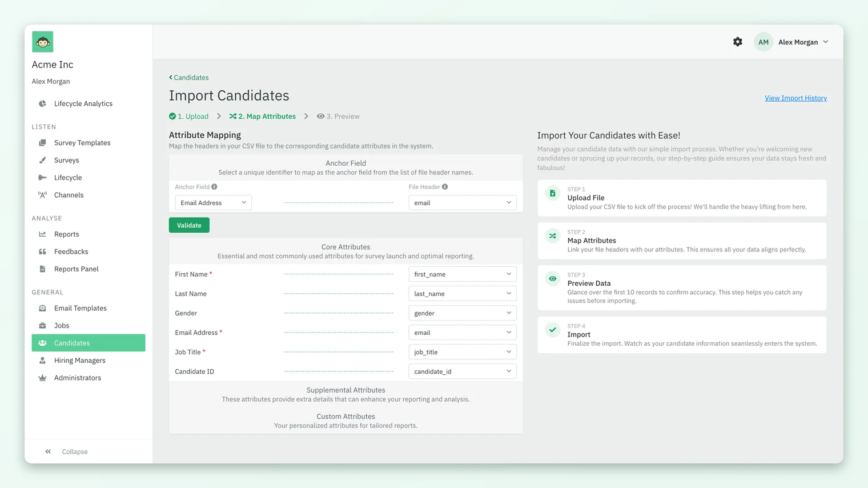Click the Channels broadcast tower icon

42,195
